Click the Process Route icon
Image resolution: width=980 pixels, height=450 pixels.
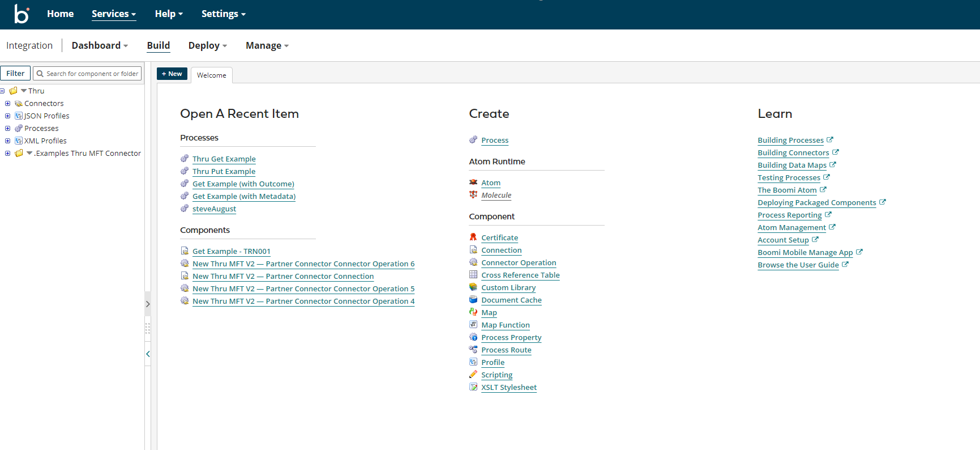click(473, 350)
